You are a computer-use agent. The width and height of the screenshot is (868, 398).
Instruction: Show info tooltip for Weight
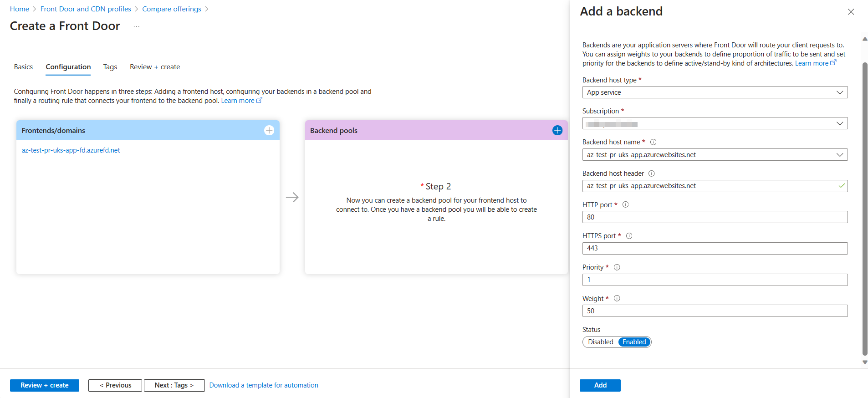coord(617,298)
